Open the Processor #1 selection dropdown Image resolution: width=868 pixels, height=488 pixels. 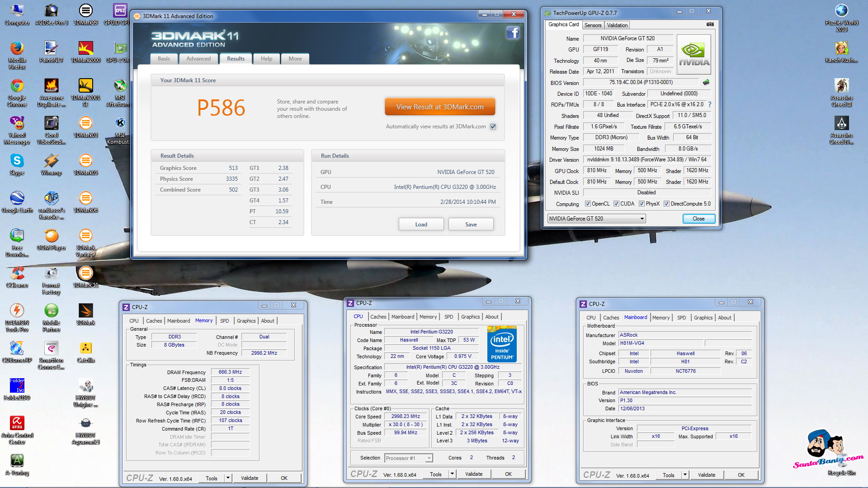[x=409, y=458]
